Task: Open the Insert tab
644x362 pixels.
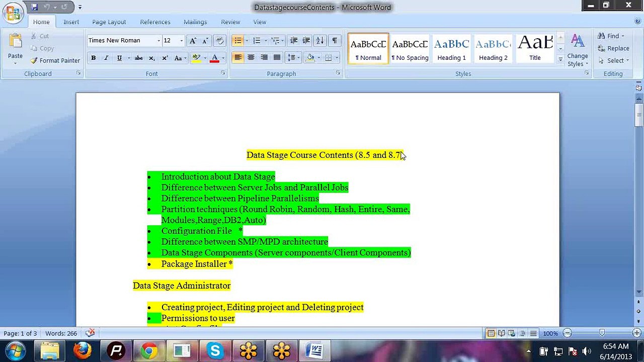Action: (x=71, y=22)
